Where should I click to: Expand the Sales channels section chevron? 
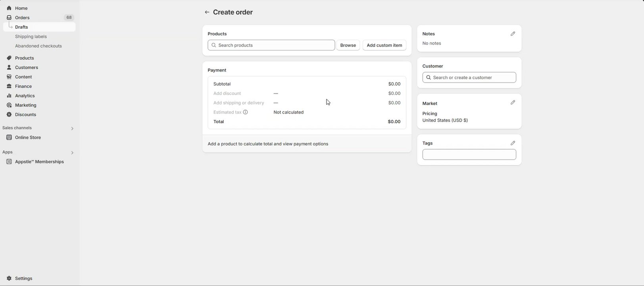click(72, 128)
